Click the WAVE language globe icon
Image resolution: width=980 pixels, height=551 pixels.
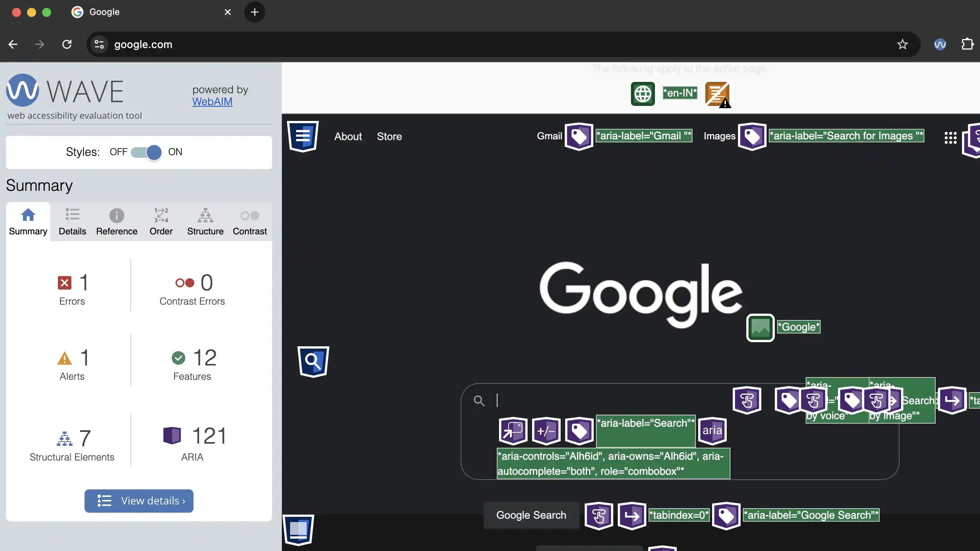tap(643, 94)
